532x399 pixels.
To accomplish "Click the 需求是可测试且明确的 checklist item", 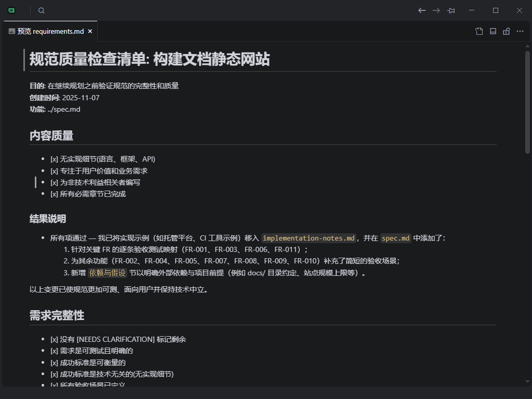I will (91, 351).
